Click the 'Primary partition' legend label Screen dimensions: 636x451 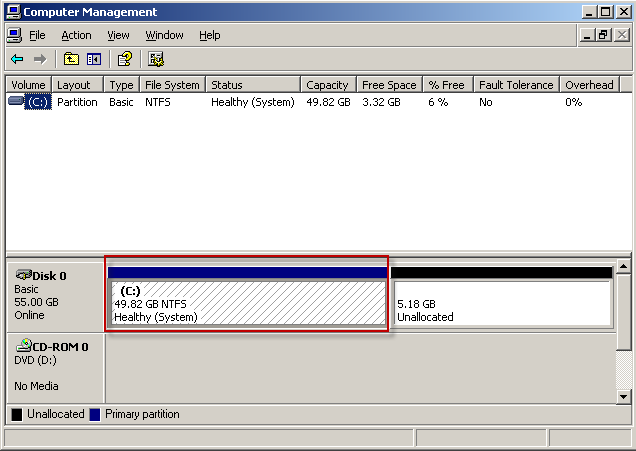pyautogui.click(x=142, y=414)
